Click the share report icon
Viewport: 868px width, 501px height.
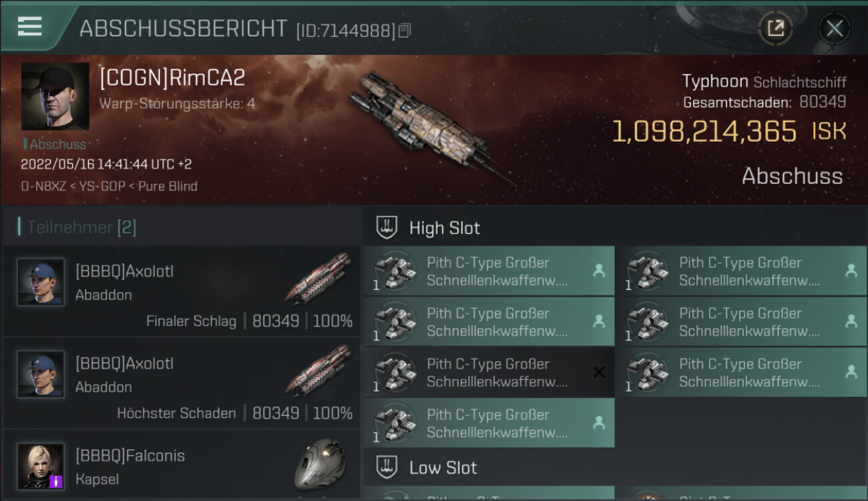click(x=775, y=28)
